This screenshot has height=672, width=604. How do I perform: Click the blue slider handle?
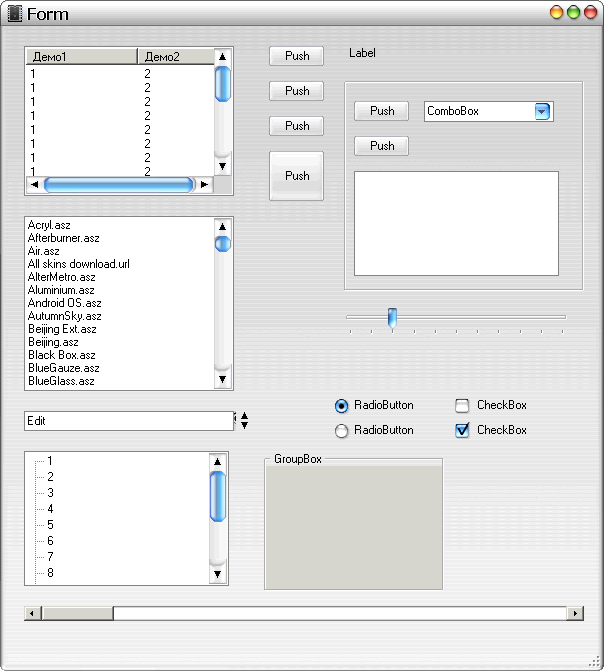coord(392,317)
